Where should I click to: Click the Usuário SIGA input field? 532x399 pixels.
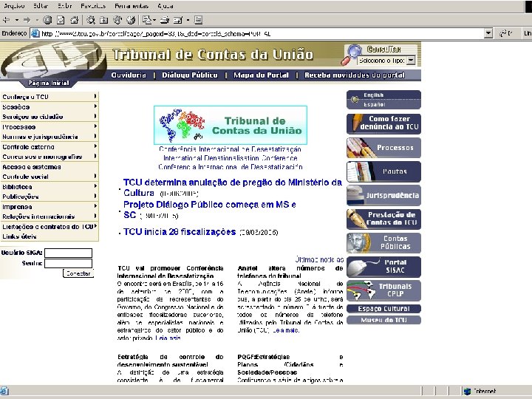[68, 253]
